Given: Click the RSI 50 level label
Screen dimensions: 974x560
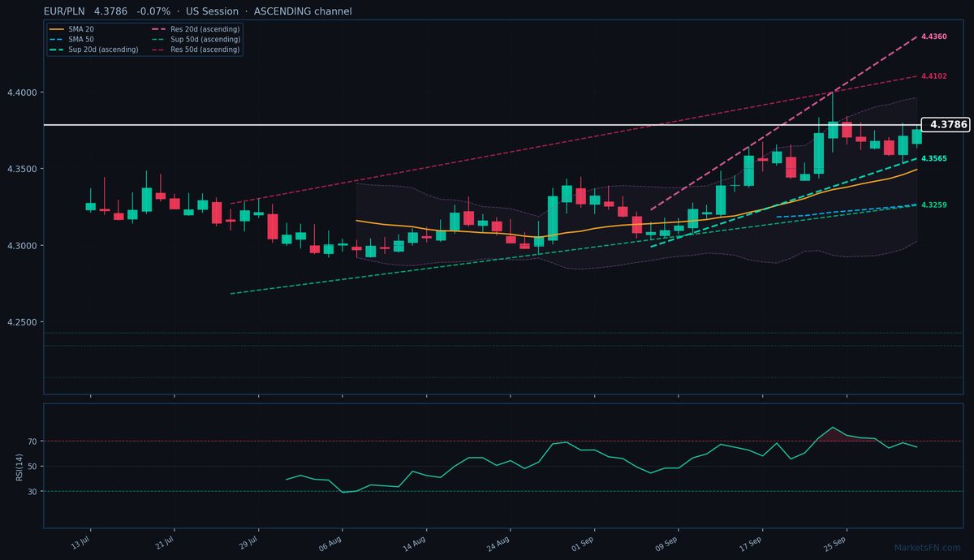Looking at the screenshot, I should [x=33, y=467].
